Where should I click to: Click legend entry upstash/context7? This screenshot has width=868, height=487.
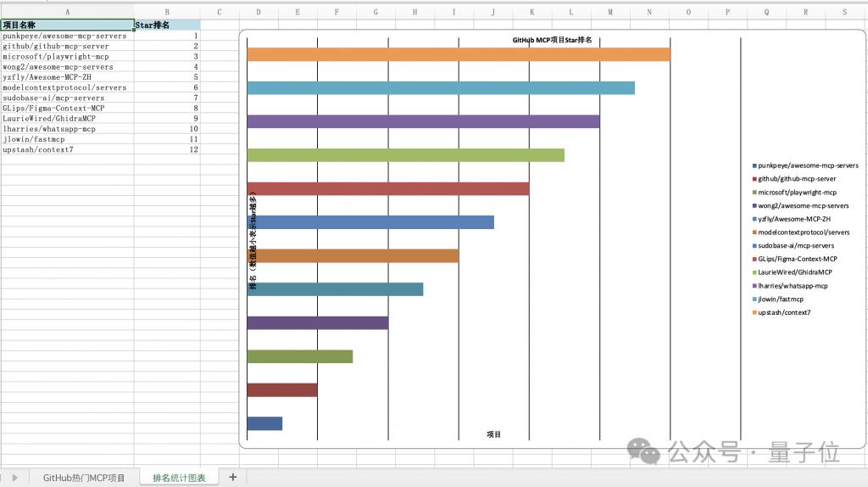point(781,312)
